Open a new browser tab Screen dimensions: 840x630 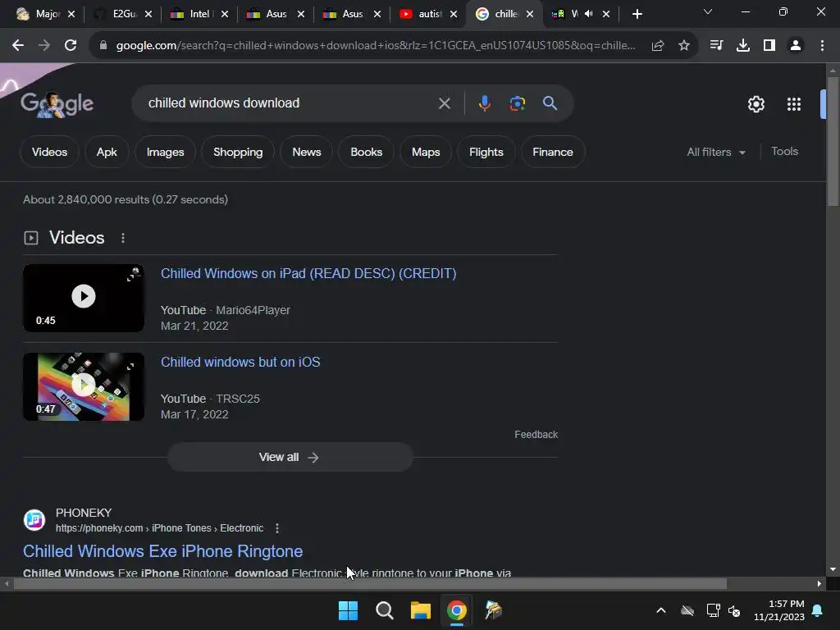point(637,14)
